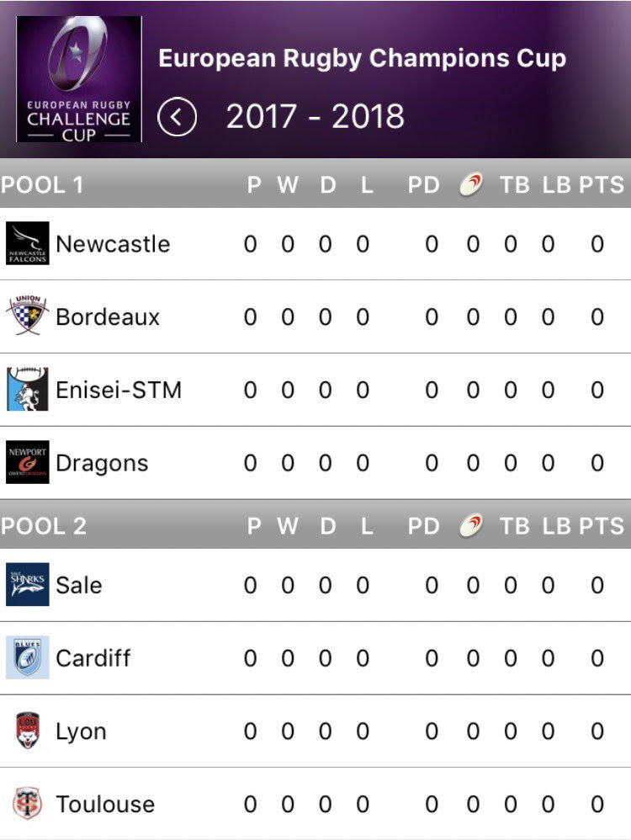
Task: Open the Toulouse team name
Action: 105,804
